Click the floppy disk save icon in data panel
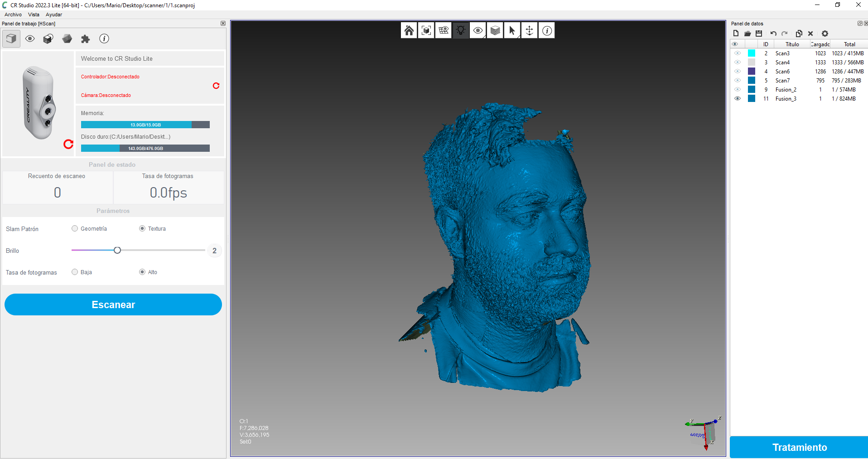Image resolution: width=868 pixels, height=459 pixels. [759, 34]
